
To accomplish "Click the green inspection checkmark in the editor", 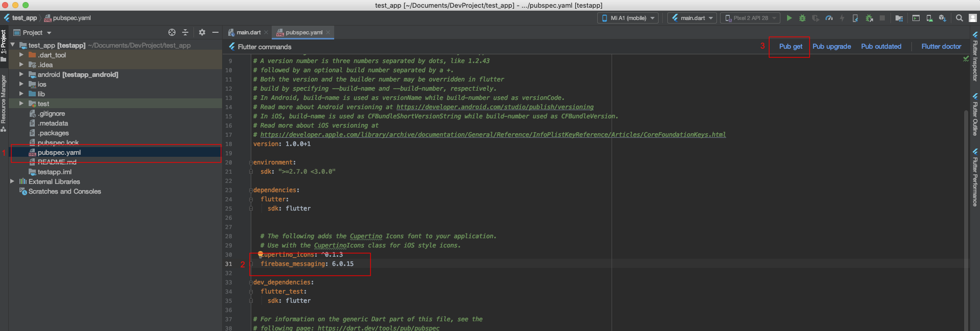I will (966, 59).
